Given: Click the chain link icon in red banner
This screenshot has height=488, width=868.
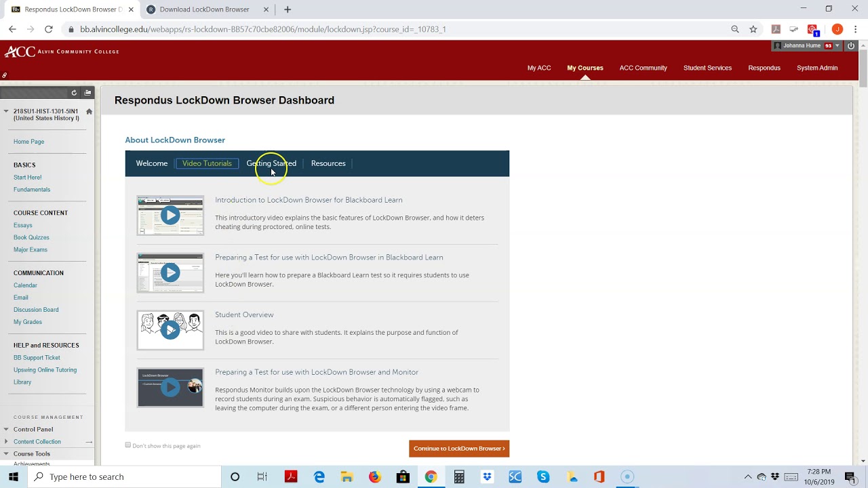Looking at the screenshot, I should click(5, 75).
